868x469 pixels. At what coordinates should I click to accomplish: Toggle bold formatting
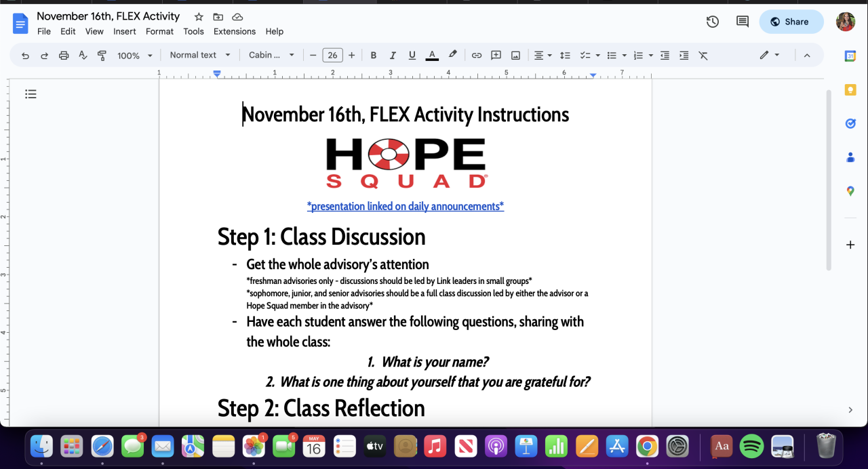pos(373,56)
